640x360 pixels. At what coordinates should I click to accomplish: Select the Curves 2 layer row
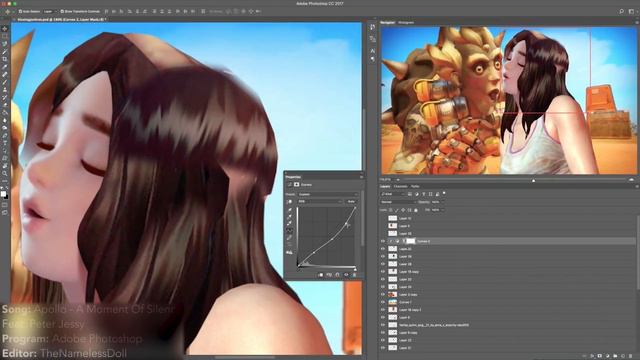[508, 241]
